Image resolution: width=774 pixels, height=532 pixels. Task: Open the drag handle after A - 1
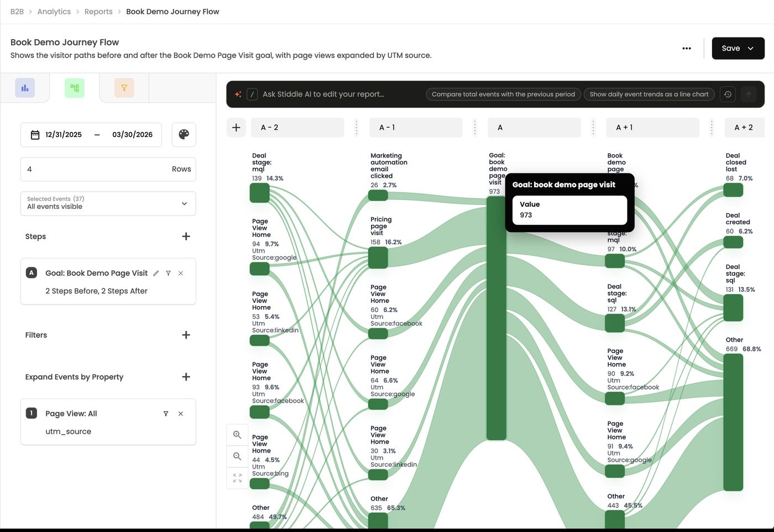point(475,128)
